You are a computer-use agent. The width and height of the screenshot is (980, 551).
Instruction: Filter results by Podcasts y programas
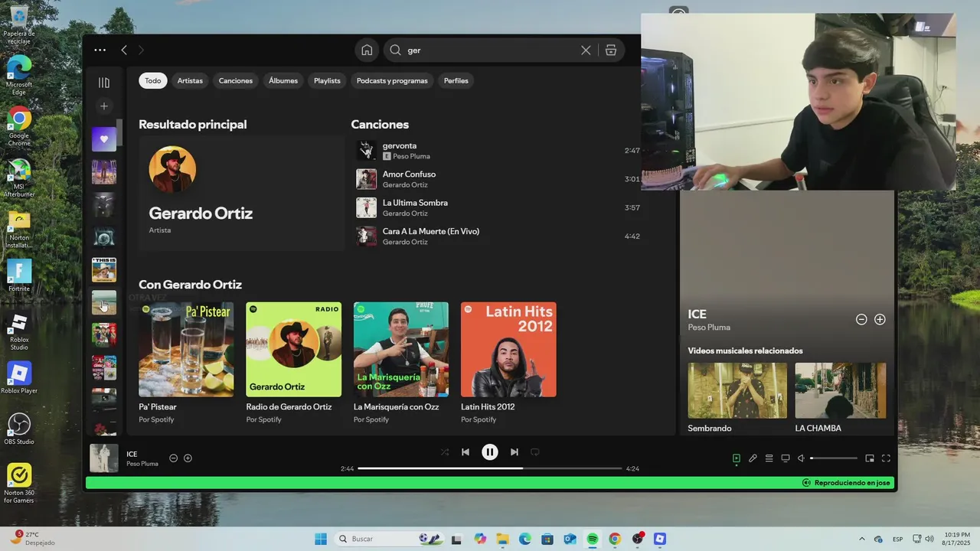click(x=392, y=80)
